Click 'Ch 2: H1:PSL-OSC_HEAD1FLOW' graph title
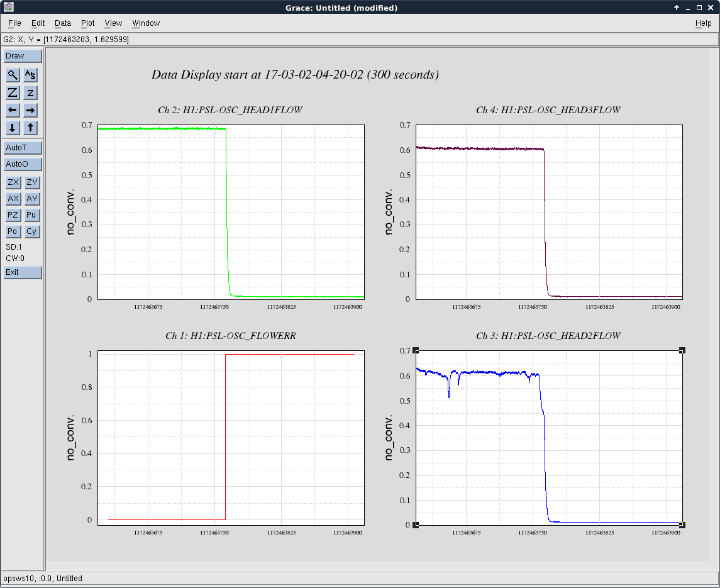 230,110
